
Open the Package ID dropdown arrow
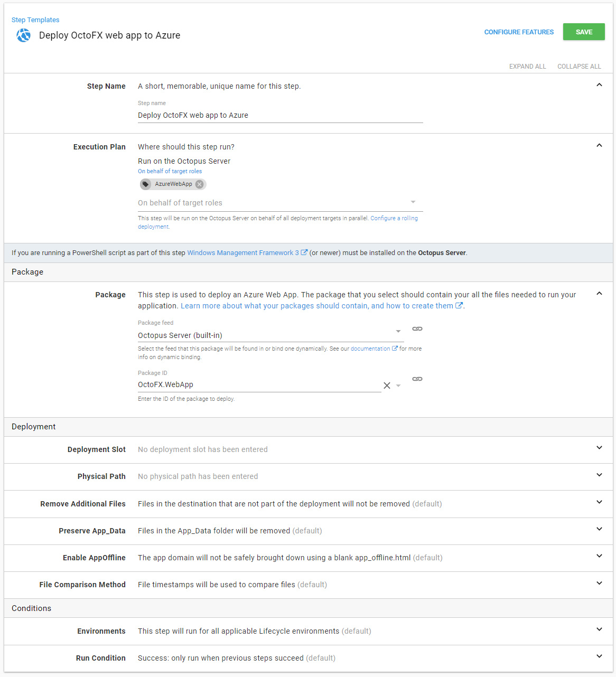tap(398, 385)
